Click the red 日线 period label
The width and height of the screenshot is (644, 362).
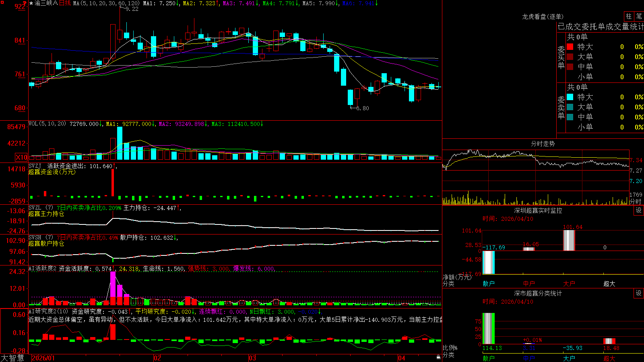(x=65, y=3)
